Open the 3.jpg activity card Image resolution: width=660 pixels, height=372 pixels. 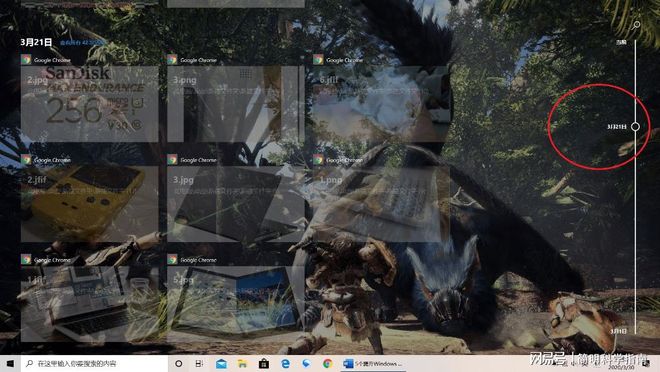(236, 204)
